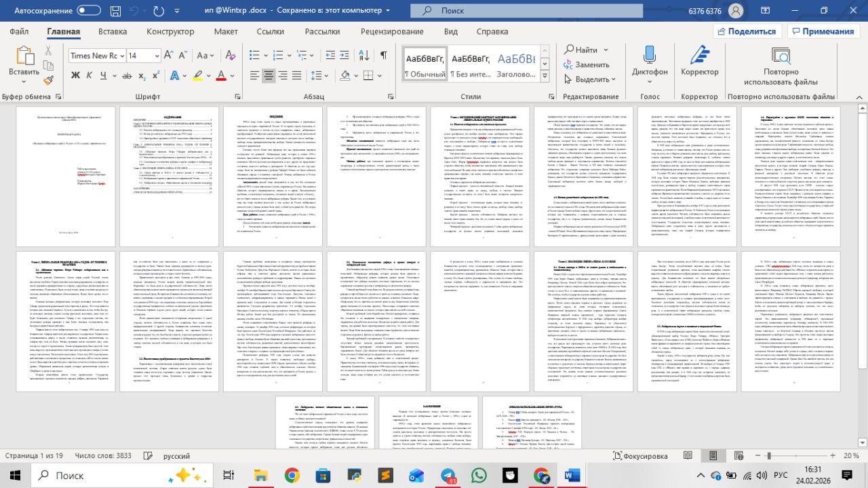
Task: Open line spacing dropdown
Action: click(319, 75)
